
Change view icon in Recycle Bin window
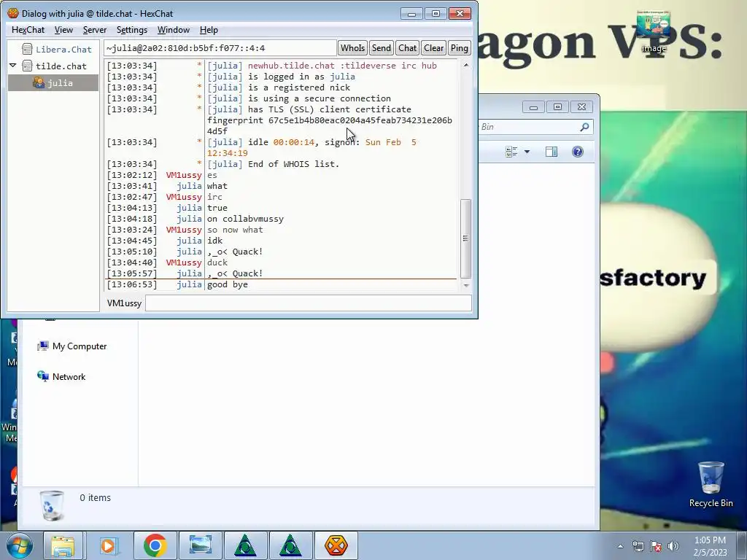[x=511, y=152]
